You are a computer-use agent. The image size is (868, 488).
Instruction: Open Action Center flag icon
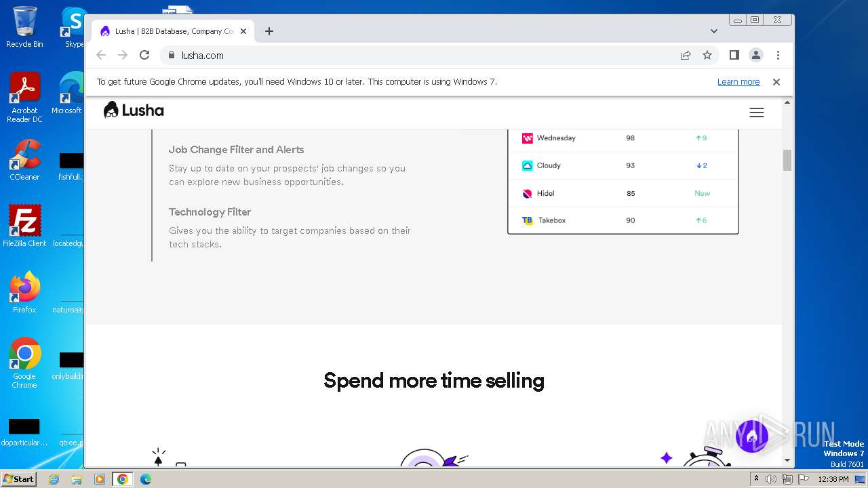point(804,479)
